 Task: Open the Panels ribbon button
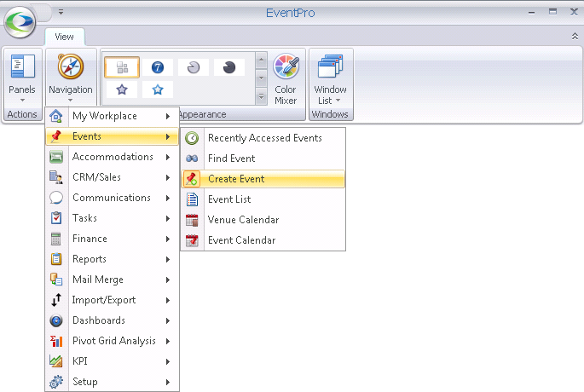pos(22,79)
